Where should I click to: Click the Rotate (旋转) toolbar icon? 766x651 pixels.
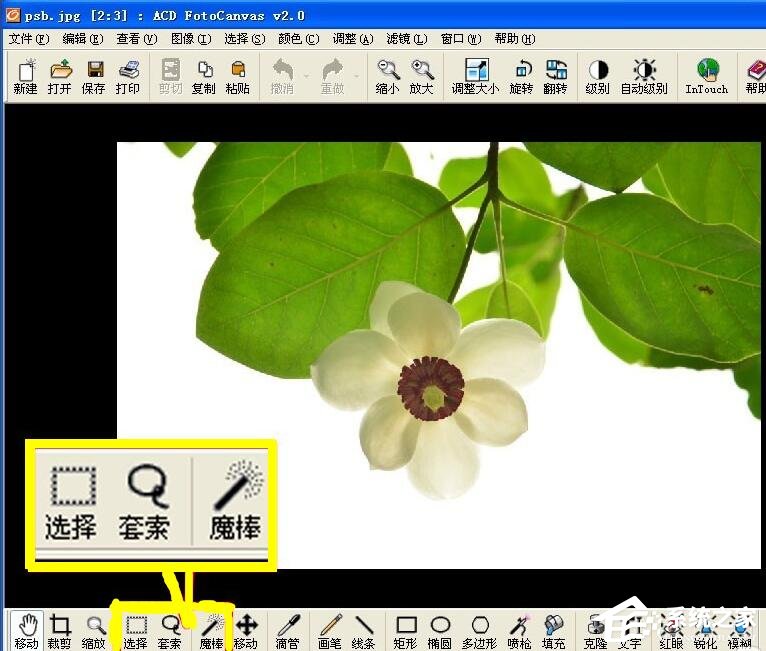[522, 76]
